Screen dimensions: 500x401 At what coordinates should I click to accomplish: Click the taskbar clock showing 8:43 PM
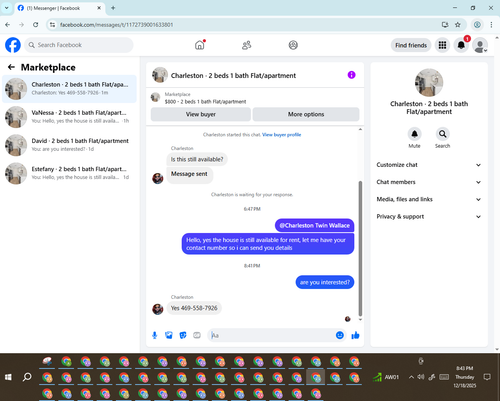point(465,377)
